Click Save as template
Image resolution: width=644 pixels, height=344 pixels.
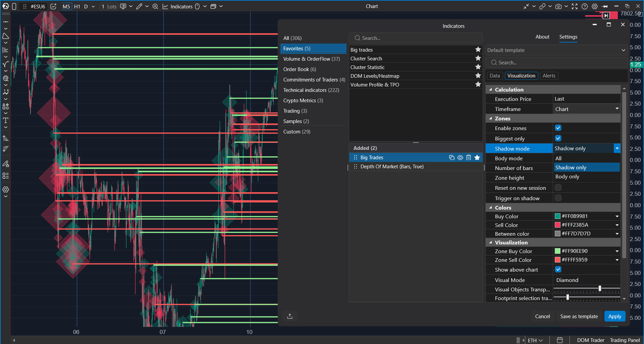coord(579,316)
